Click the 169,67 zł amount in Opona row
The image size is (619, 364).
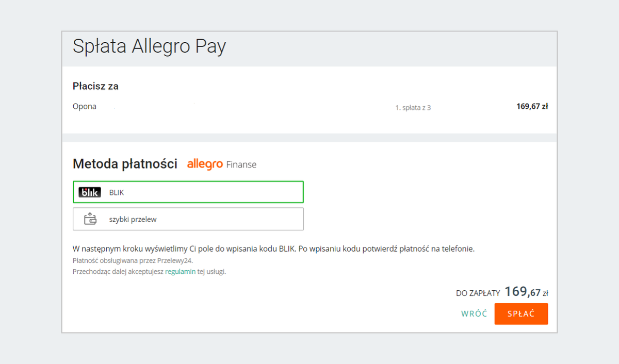532,107
